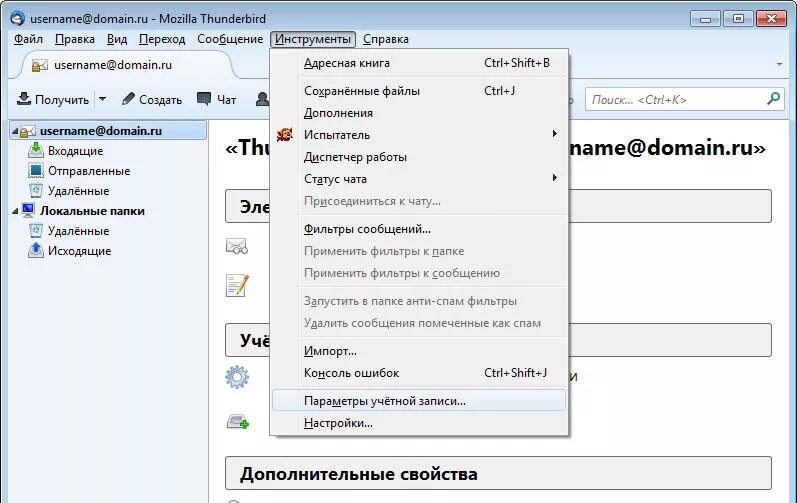Image resolution: width=797 pixels, height=503 pixels.
Task: Click the read messages envelope-glasses icon
Action: (236, 246)
